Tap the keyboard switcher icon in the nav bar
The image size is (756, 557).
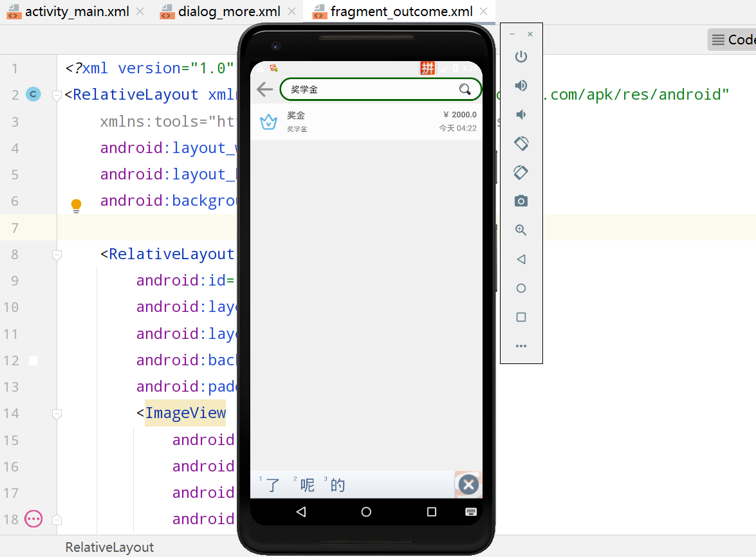click(471, 512)
